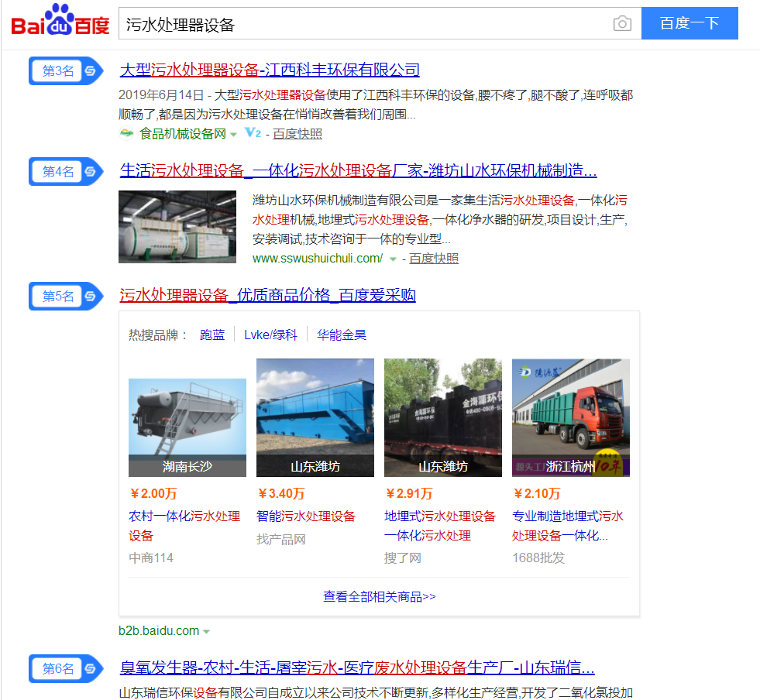760x700 pixels.
Task: Open the black tank product image priced ¥2.91万
Action: point(443,417)
